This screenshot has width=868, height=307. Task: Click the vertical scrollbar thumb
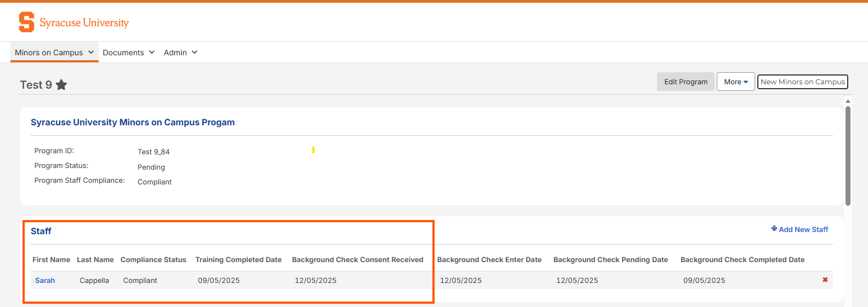point(848,156)
